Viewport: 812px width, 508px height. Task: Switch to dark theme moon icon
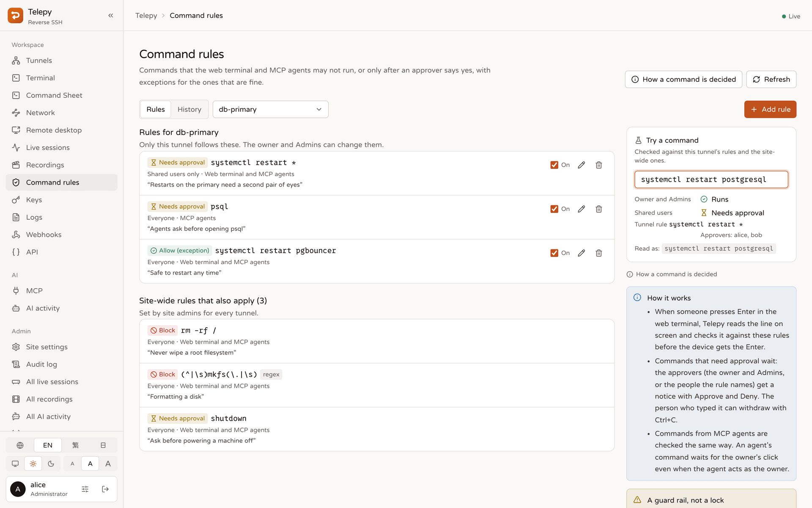tap(51, 464)
